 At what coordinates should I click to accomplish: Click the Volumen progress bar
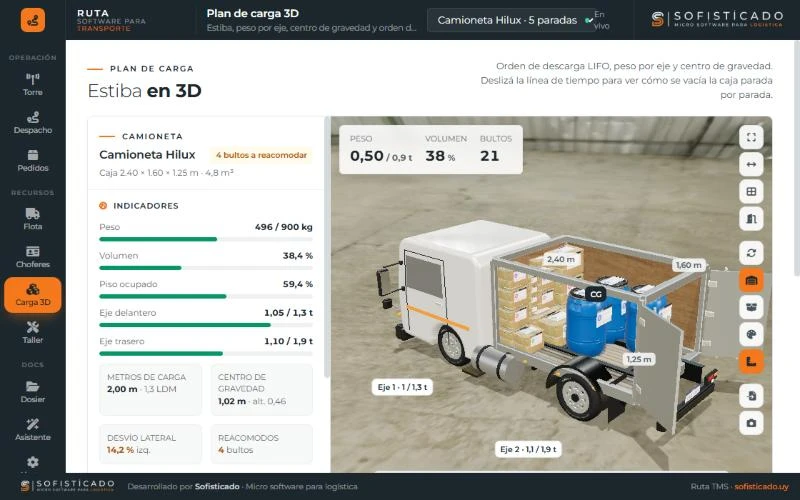pyautogui.click(x=206, y=267)
